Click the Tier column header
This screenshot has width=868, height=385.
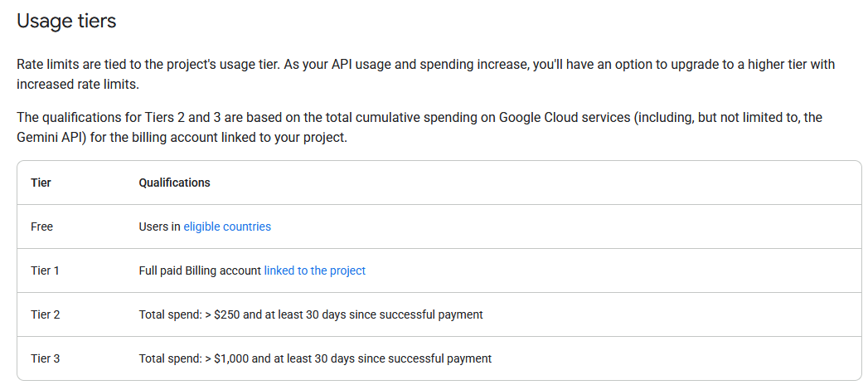tap(41, 183)
